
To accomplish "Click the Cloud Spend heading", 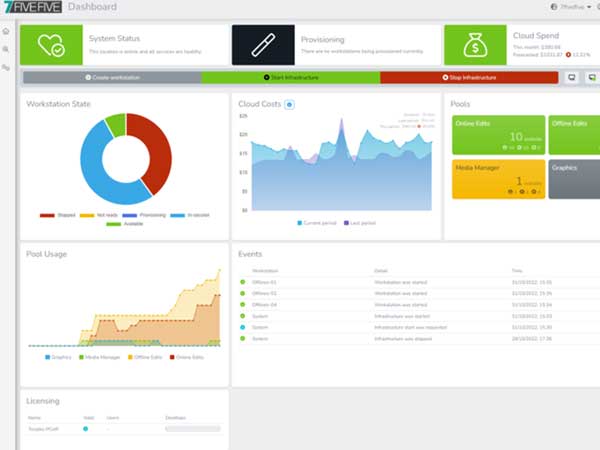I will [x=536, y=36].
